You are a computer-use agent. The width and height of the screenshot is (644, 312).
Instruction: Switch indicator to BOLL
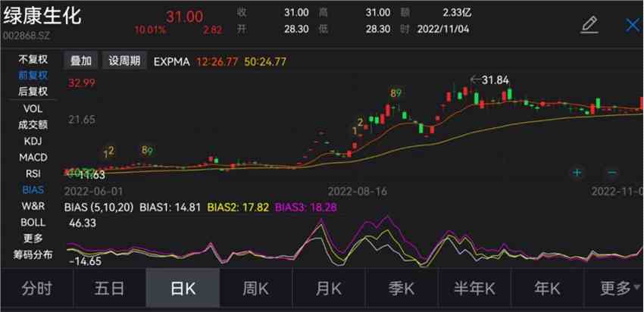33,223
